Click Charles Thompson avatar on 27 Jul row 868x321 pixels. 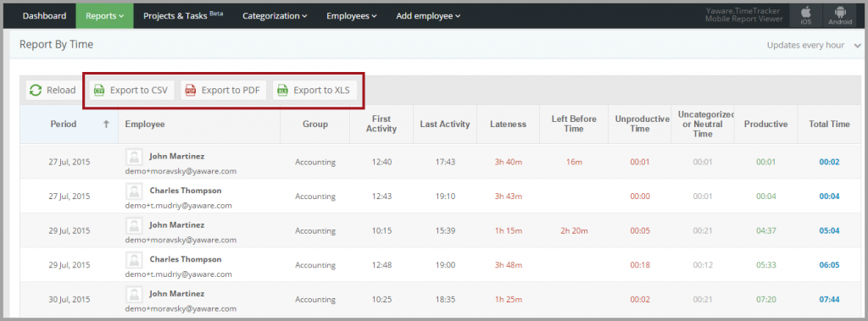tap(135, 191)
